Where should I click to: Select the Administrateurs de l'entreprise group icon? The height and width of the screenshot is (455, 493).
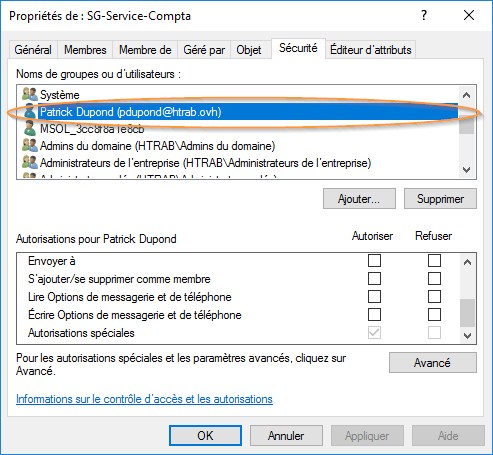30,163
